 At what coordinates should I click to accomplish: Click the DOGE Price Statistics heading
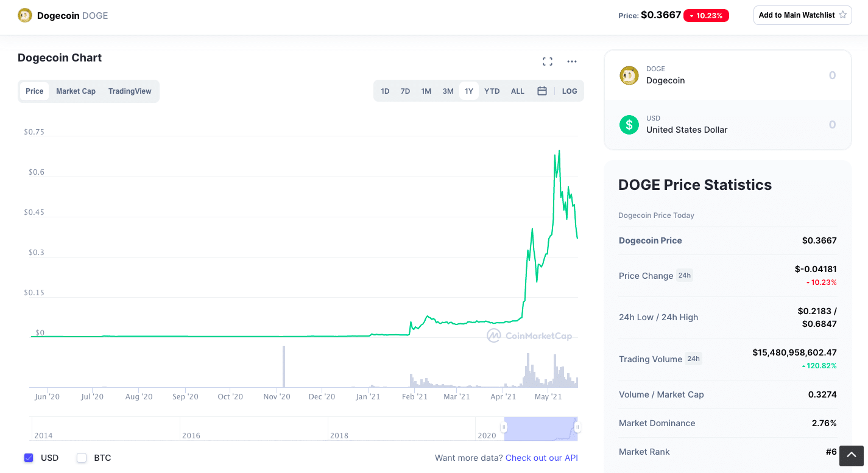[x=695, y=185]
